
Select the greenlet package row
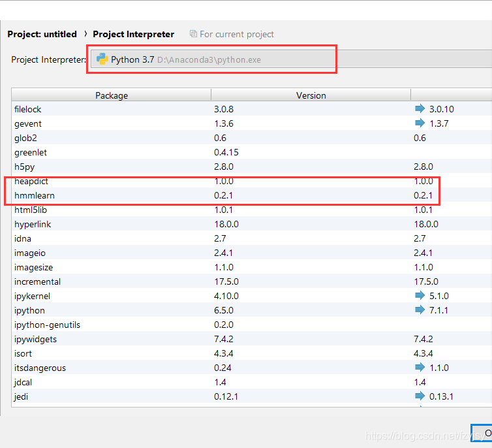(x=252, y=152)
